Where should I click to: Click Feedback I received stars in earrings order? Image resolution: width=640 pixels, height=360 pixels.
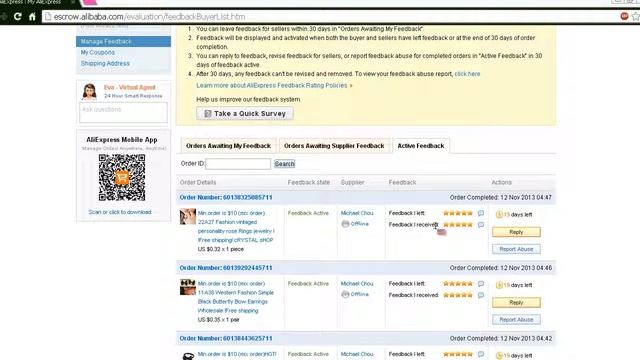[458, 295]
